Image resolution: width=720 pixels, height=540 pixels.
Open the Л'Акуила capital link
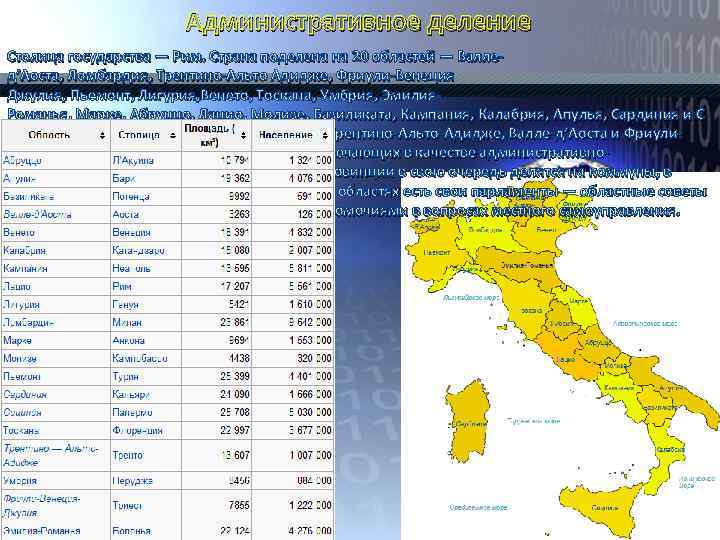click(x=133, y=160)
